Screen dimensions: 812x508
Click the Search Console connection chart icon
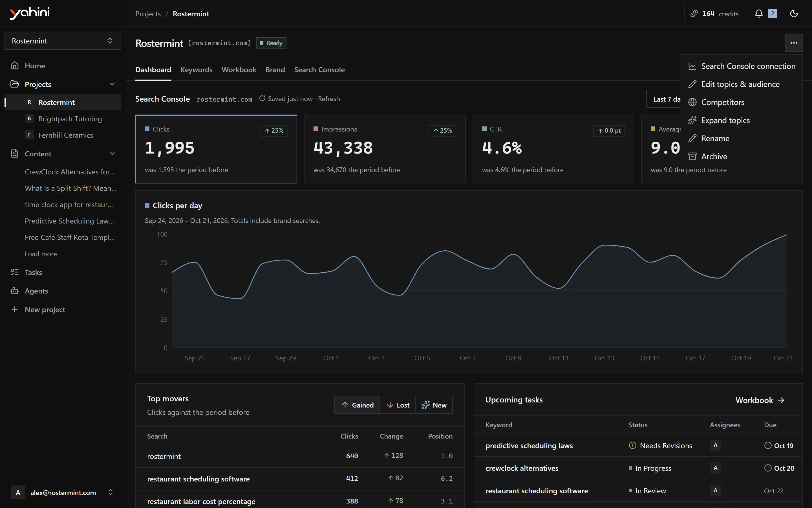692,66
